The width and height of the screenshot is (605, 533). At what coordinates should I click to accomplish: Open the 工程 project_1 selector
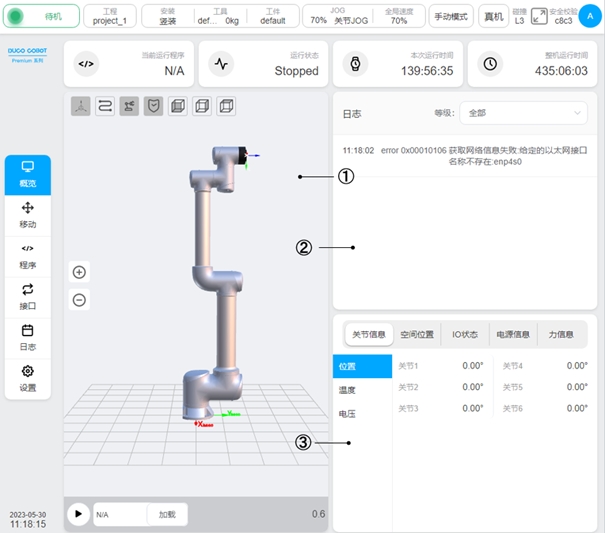click(110, 15)
